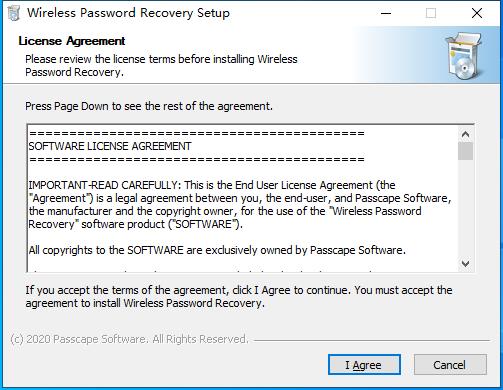503x390 pixels.
Task: Click the license box scroll-down arrow
Action: 465,263
